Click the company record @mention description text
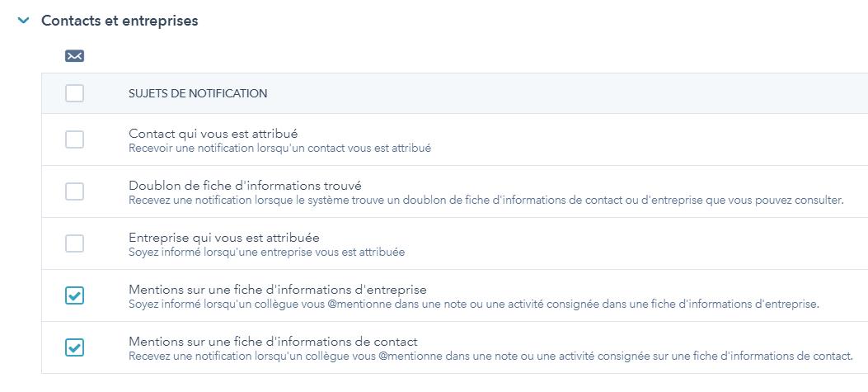This screenshot has height=392, width=868. point(473,305)
